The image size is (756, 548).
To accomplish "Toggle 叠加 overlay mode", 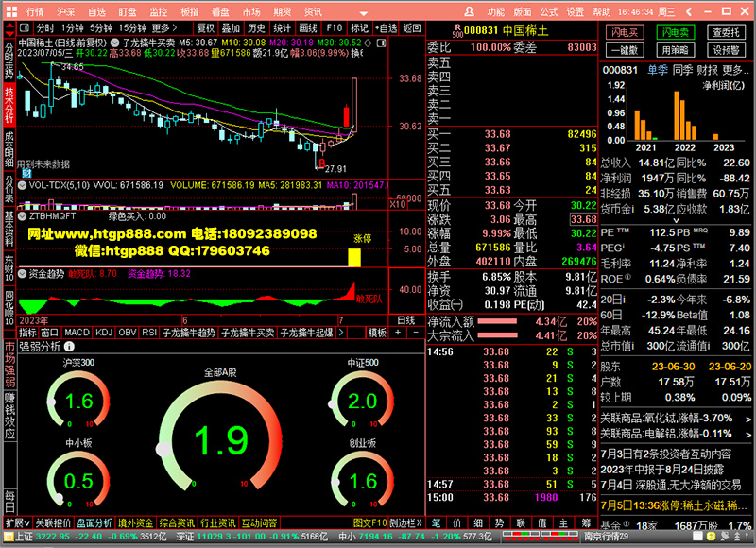I will [x=231, y=28].
